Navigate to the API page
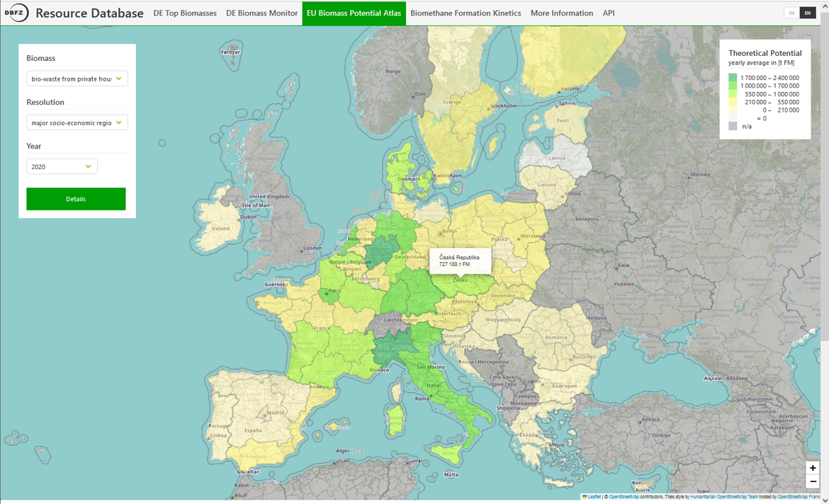Viewport: 829px width, 504px height. pos(609,13)
